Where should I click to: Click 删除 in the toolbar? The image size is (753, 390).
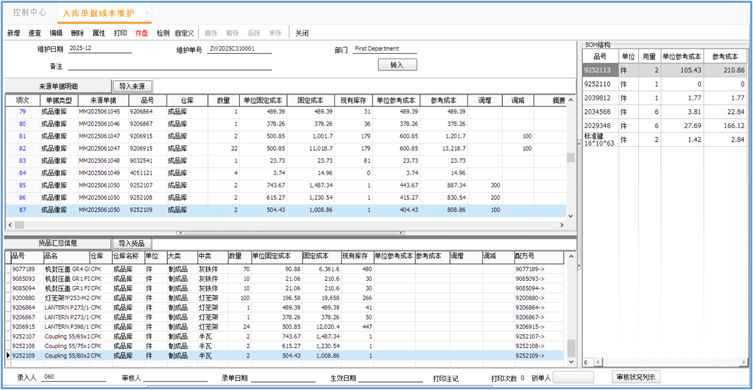pos(77,33)
